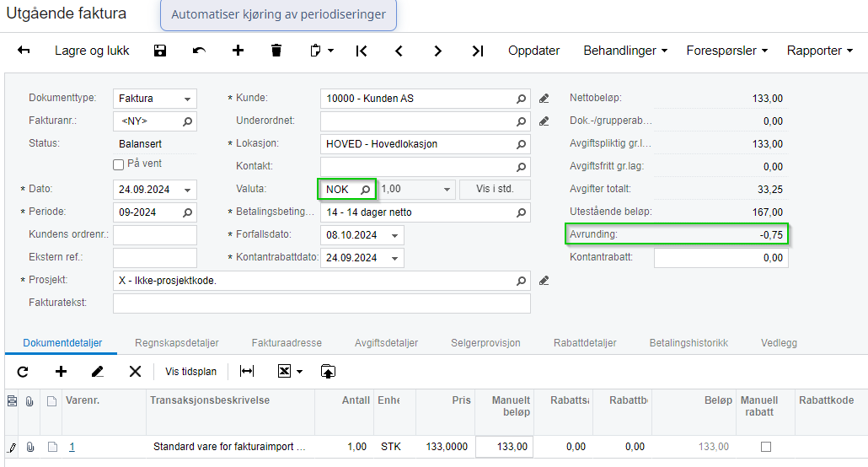Open the Dokumenttype Faktura dropdown

tap(187, 99)
